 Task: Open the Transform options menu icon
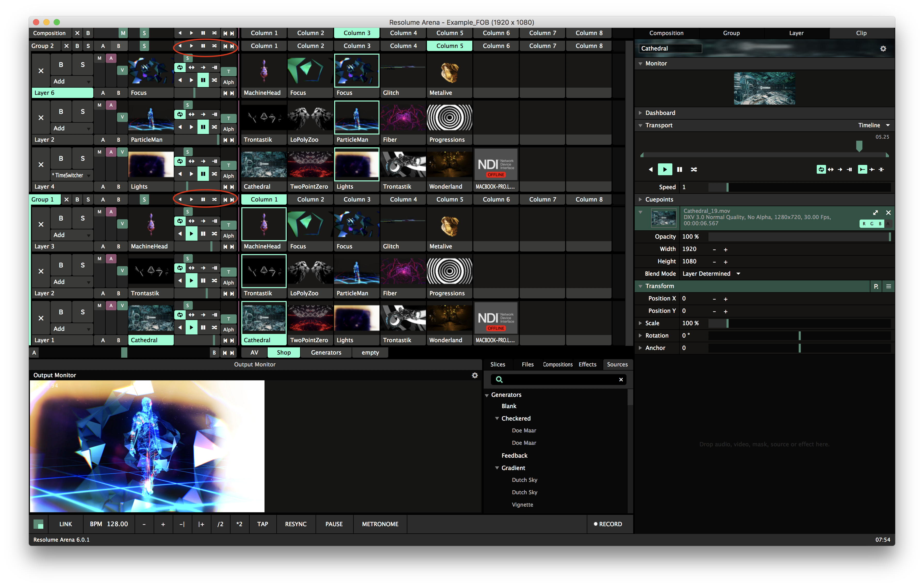(x=888, y=286)
